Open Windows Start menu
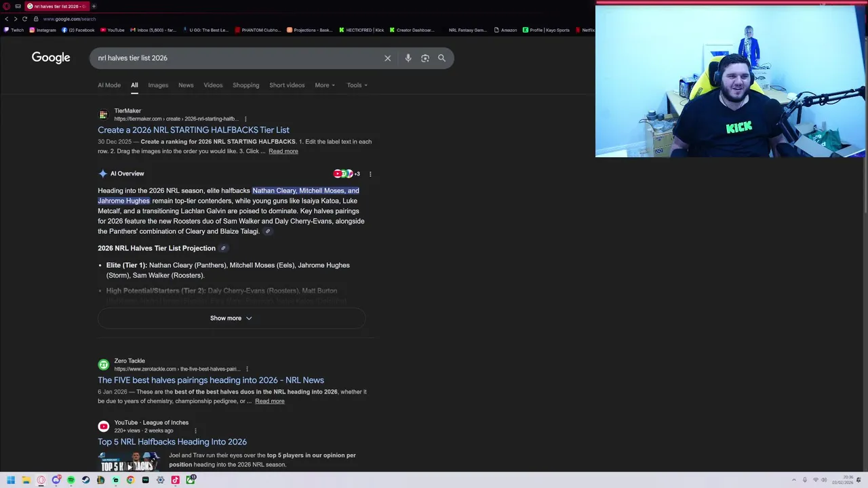 point(11,480)
